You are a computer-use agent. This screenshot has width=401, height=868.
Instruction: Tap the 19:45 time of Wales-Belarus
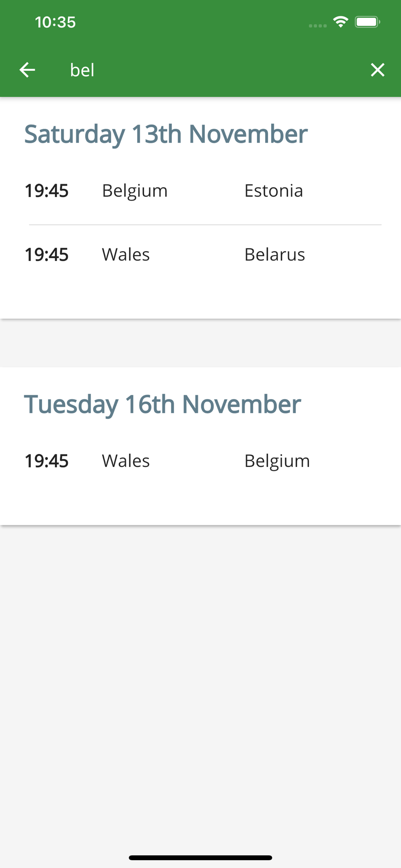[x=46, y=255]
